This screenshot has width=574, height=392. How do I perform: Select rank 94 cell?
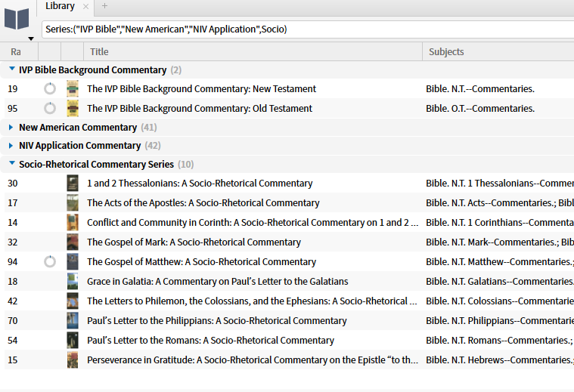click(x=13, y=262)
